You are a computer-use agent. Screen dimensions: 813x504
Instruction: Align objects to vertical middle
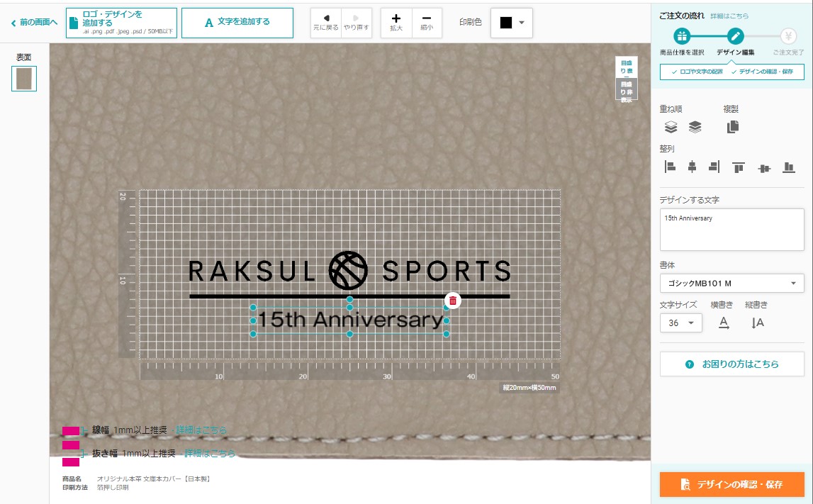click(764, 168)
